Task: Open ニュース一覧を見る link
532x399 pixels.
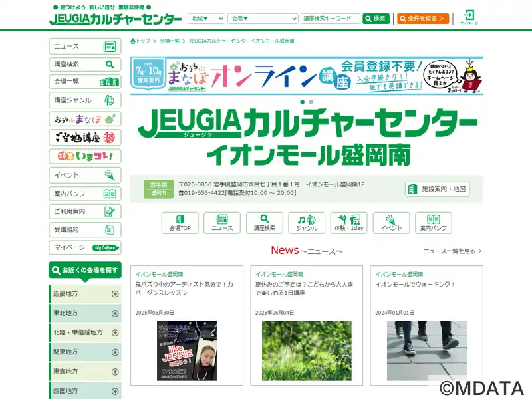Action: (453, 251)
